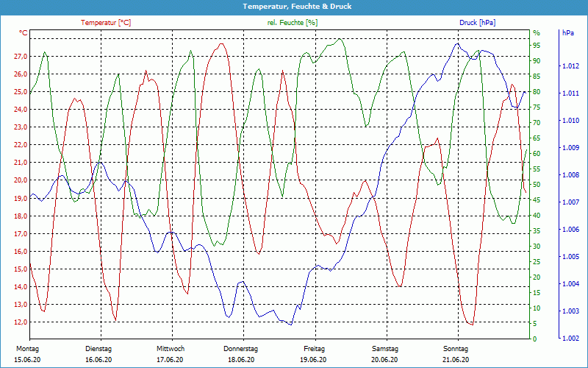Select the red 'Temperatur [°C]' legend label

click(106, 23)
